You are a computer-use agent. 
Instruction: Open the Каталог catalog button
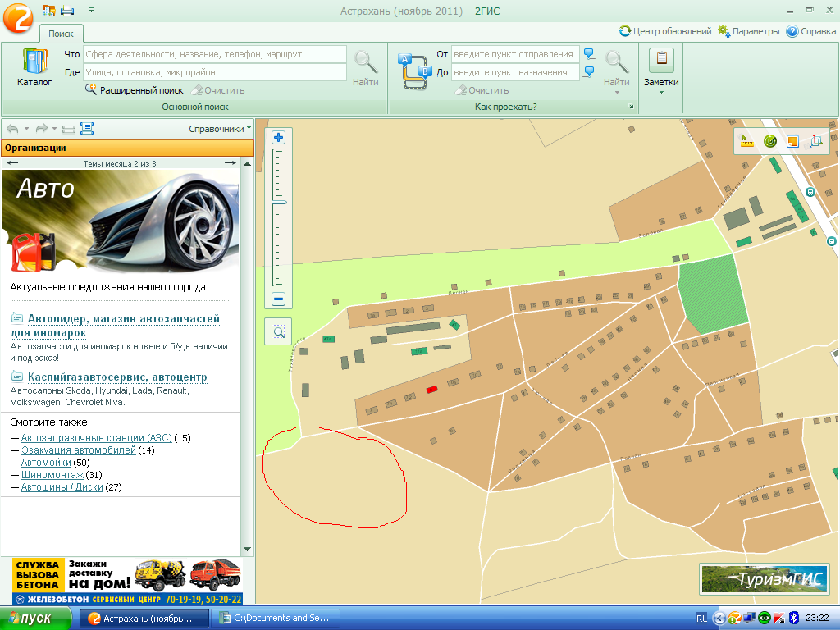tap(34, 67)
